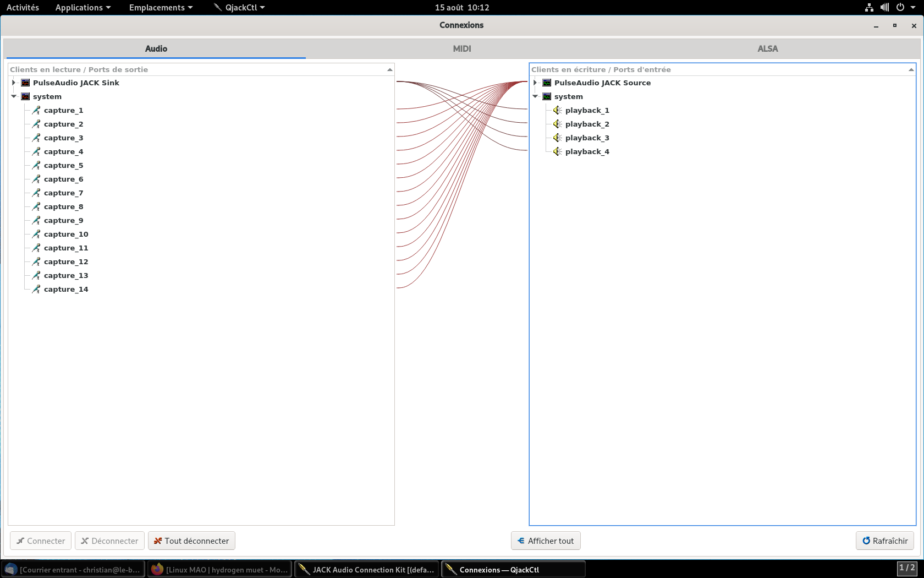Open the Emplacements menu dropdown
This screenshot has width=924, height=578.
point(161,7)
